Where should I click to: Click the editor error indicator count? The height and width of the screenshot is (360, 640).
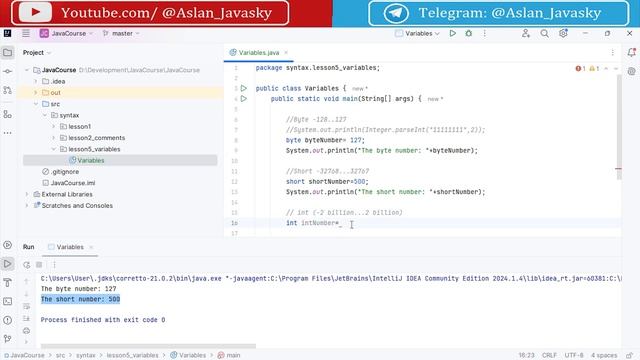580,69
